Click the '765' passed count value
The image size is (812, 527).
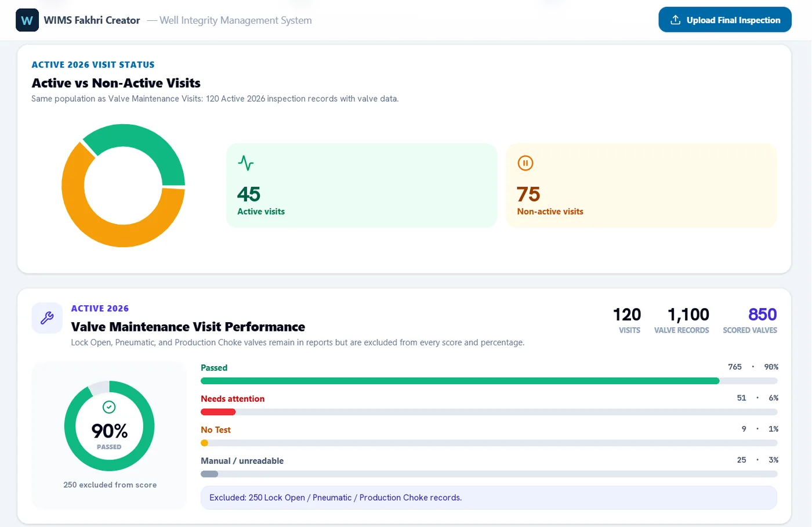click(735, 367)
